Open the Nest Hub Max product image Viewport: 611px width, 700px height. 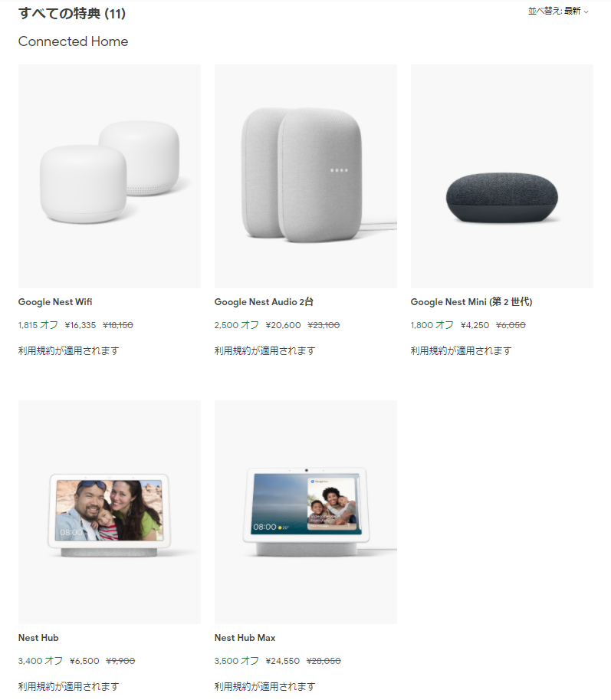(x=306, y=512)
